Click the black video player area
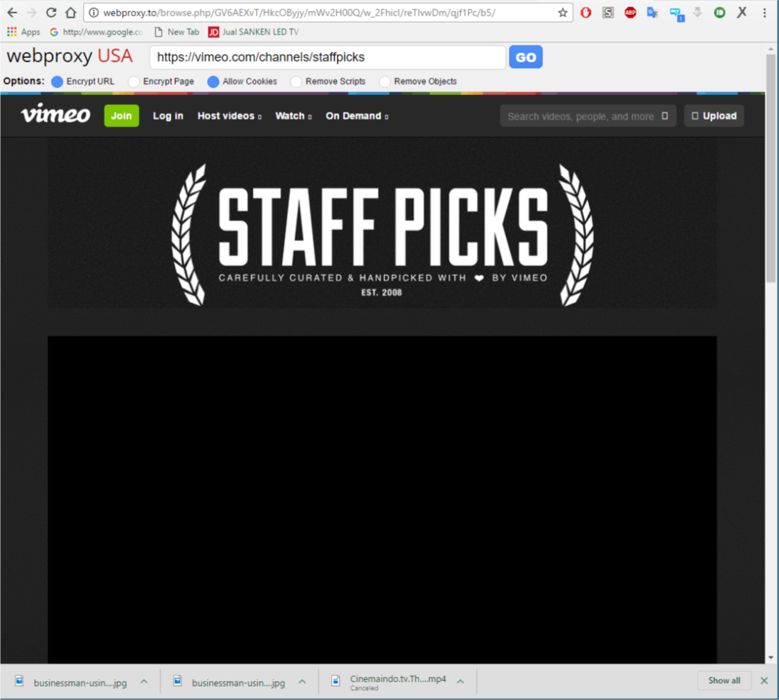This screenshot has height=700, width=779. pyautogui.click(x=382, y=499)
